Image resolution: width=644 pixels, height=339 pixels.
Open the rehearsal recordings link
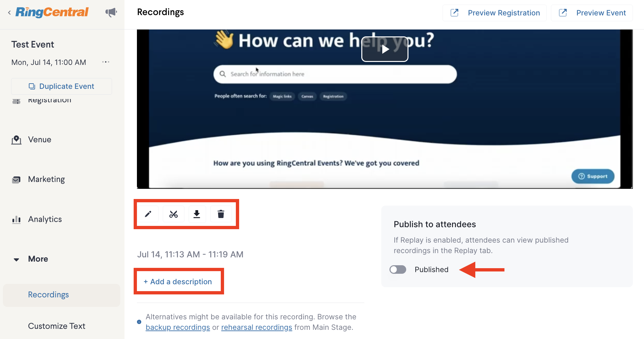(x=256, y=327)
